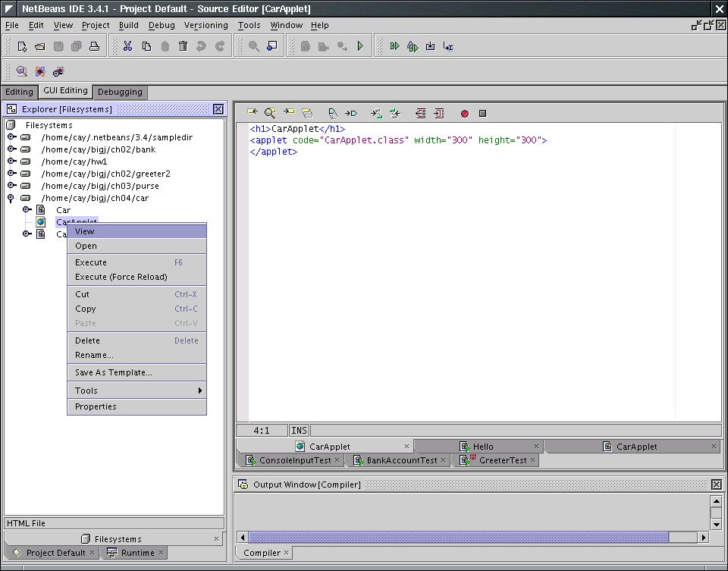Click the Copy toolbar icon
Image resolution: width=728 pixels, height=571 pixels.
tap(146, 46)
